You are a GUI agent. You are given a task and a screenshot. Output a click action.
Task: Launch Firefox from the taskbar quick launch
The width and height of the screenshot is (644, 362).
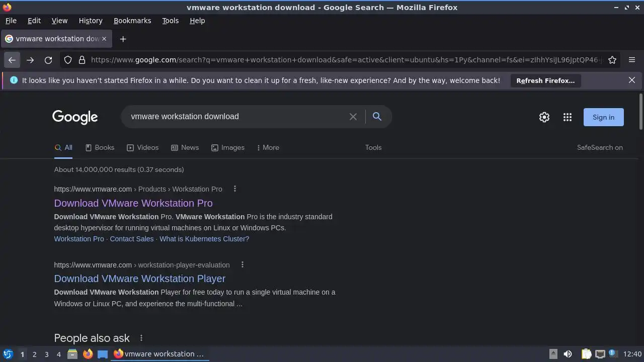tap(88, 354)
